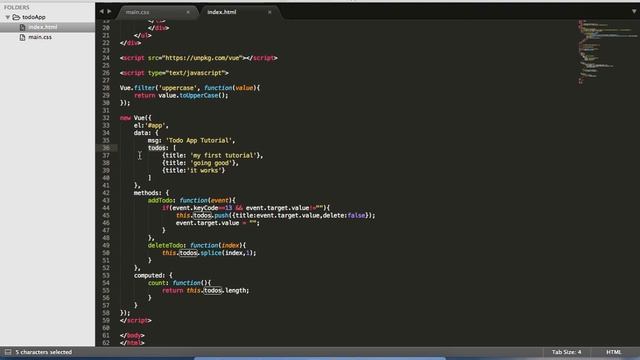Viewport: 640px width, 360px height.
Task: Click the highlighted 'todos' on line 36
Action: 157,148
